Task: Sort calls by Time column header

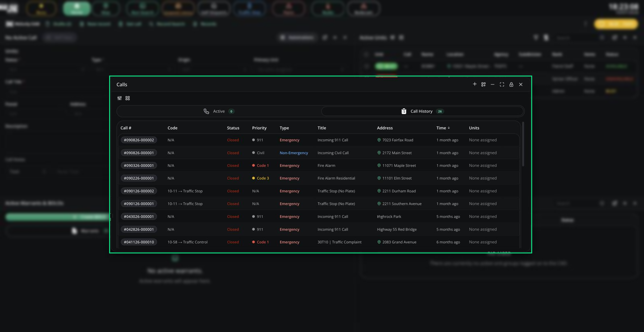Action: (x=443, y=128)
